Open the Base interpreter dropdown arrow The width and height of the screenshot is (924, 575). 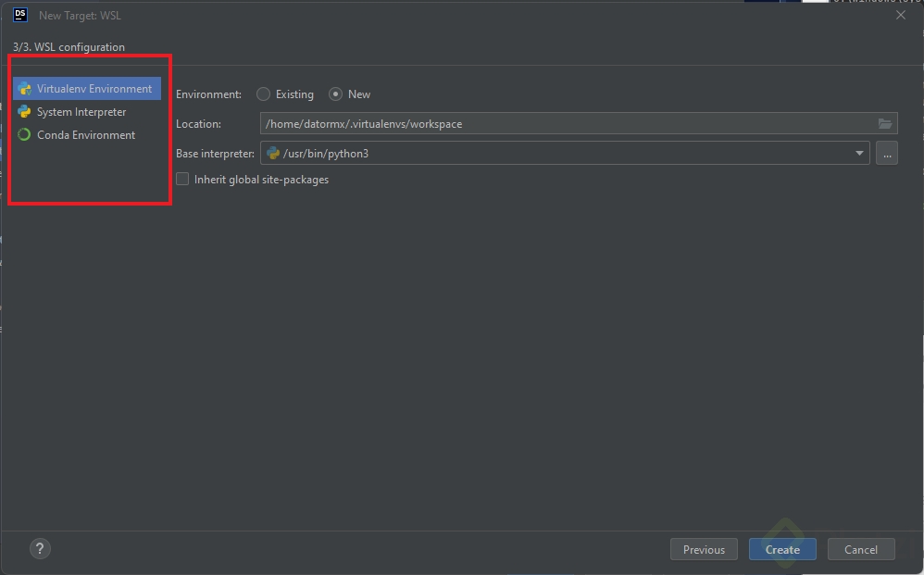pyautogui.click(x=859, y=153)
